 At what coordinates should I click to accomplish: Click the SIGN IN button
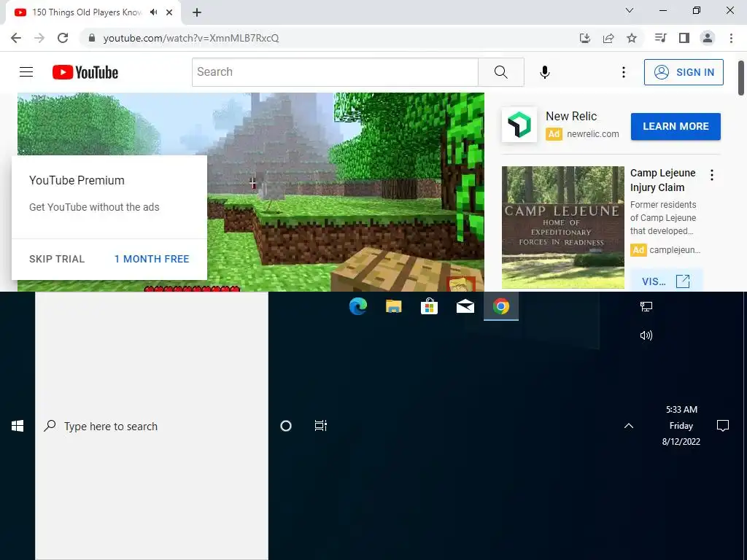coord(684,72)
